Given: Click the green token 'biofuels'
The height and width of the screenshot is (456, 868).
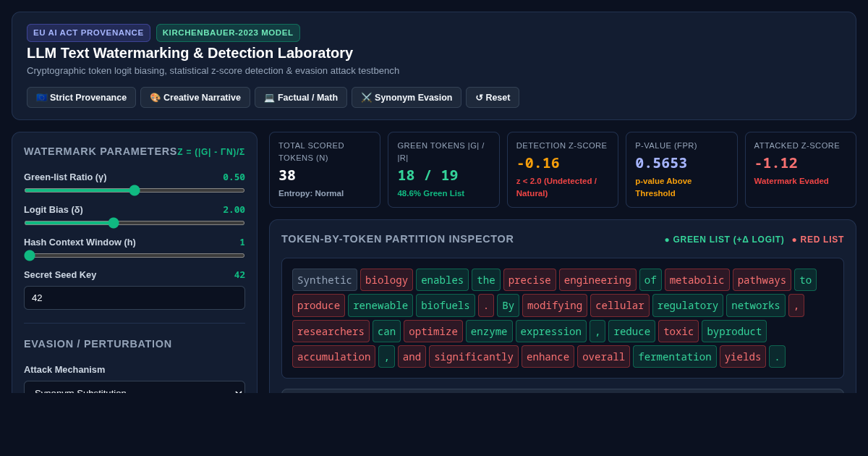Looking at the screenshot, I should 446,305.
